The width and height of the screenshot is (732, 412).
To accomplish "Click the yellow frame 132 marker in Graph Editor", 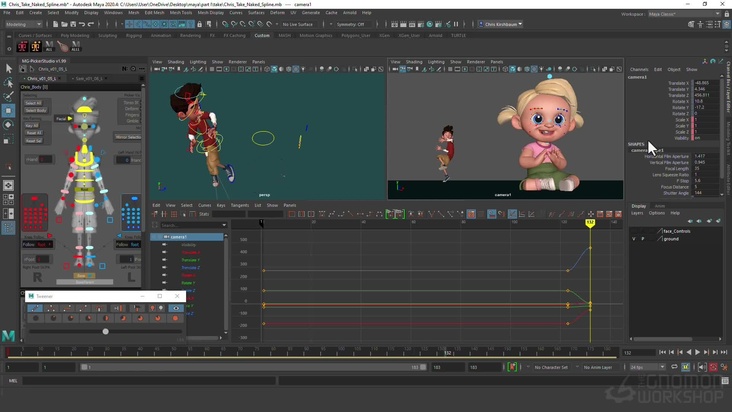I will pos(590,223).
